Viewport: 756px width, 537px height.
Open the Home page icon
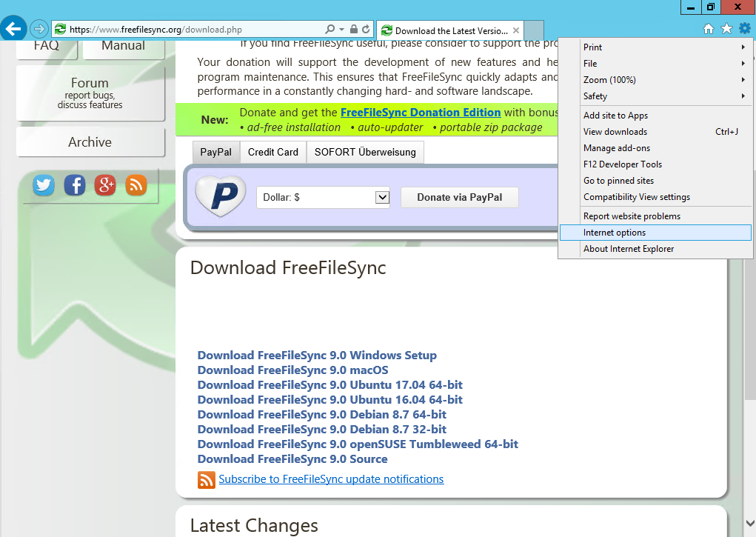[x=709, y=29]
